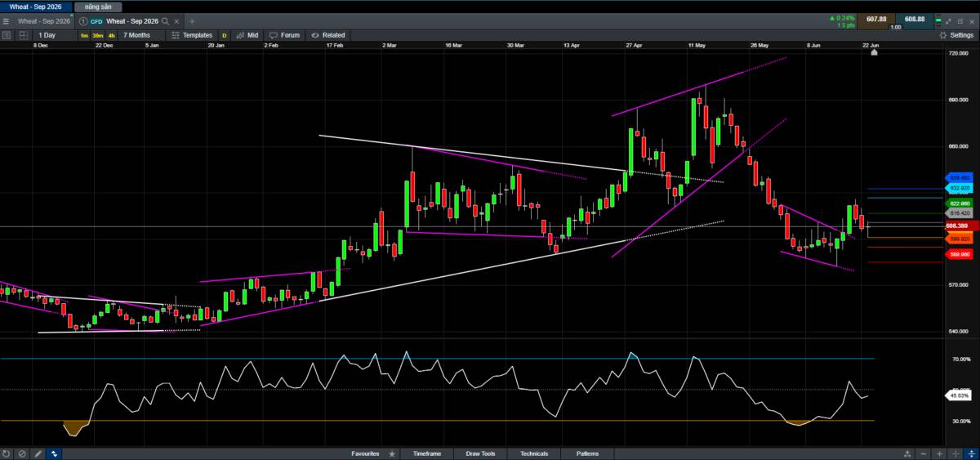The image size is (980, 460).
Task: Open the Patterns menu
Action: (x=587, y=453)
